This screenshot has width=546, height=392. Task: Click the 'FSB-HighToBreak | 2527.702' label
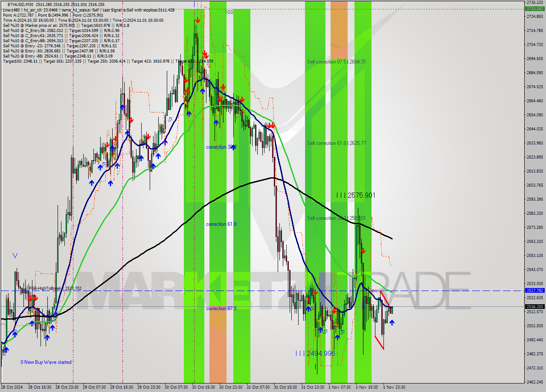click(55, 288)
